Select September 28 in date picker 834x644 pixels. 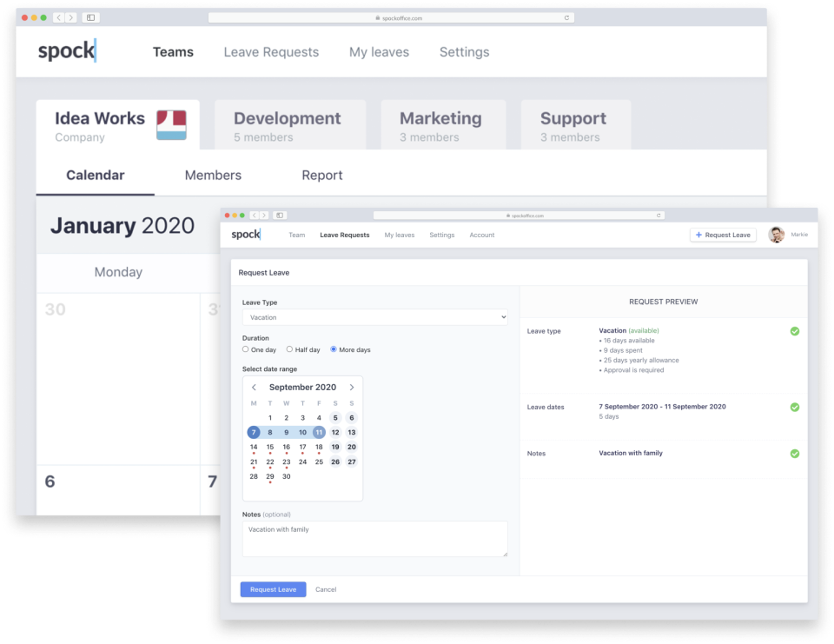254,476
